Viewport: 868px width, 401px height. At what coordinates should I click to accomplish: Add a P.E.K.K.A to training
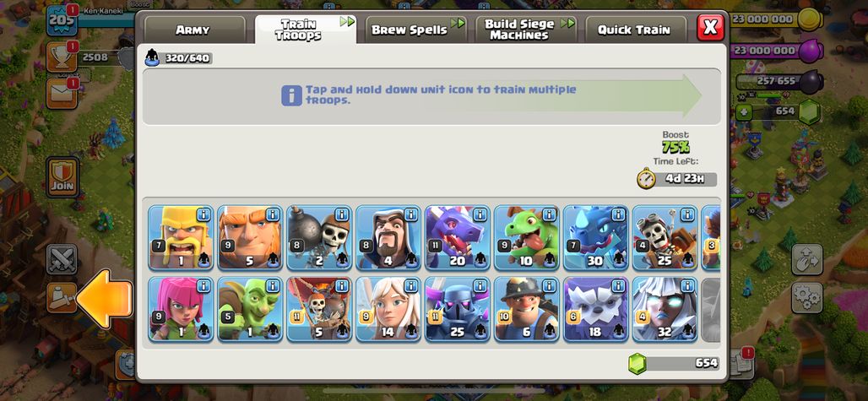pos(458,309)
